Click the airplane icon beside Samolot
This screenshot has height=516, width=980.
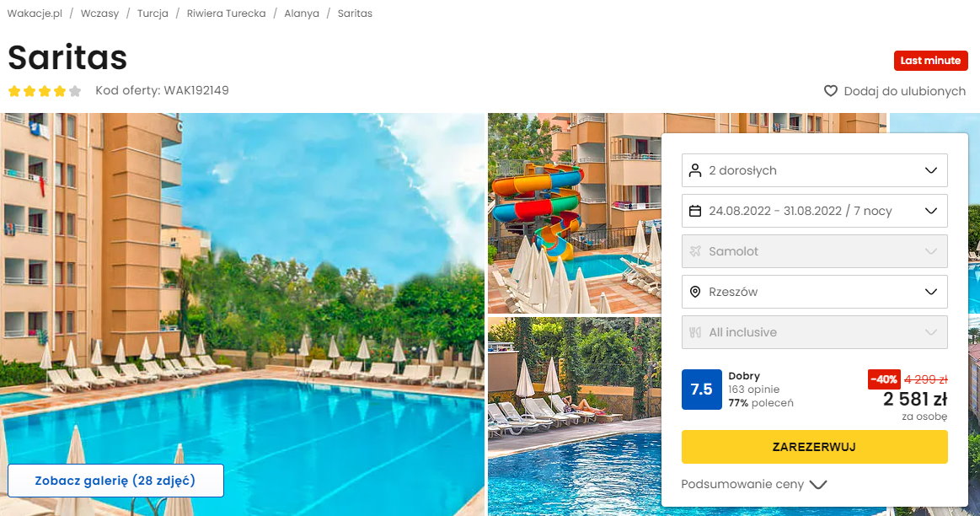pos(695,251)
